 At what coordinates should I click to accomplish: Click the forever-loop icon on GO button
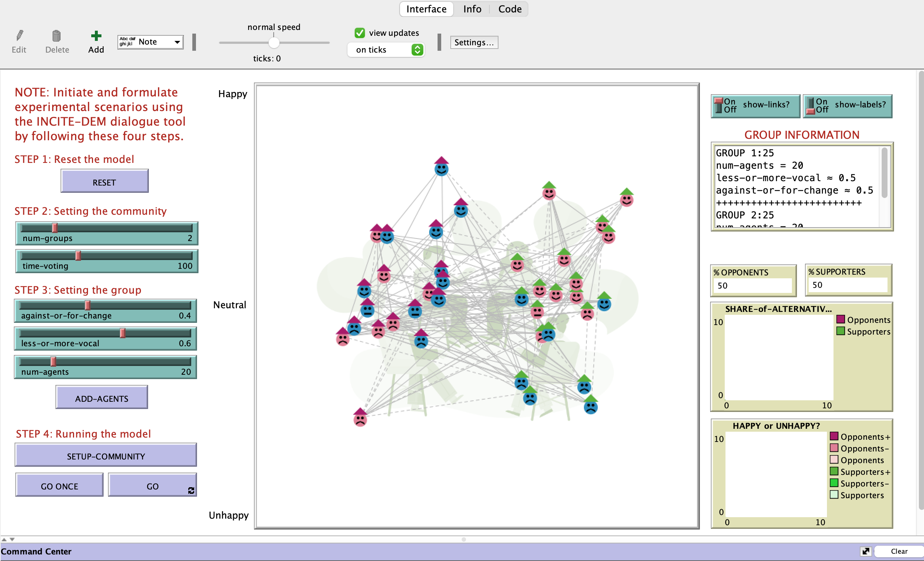point(191,491)
